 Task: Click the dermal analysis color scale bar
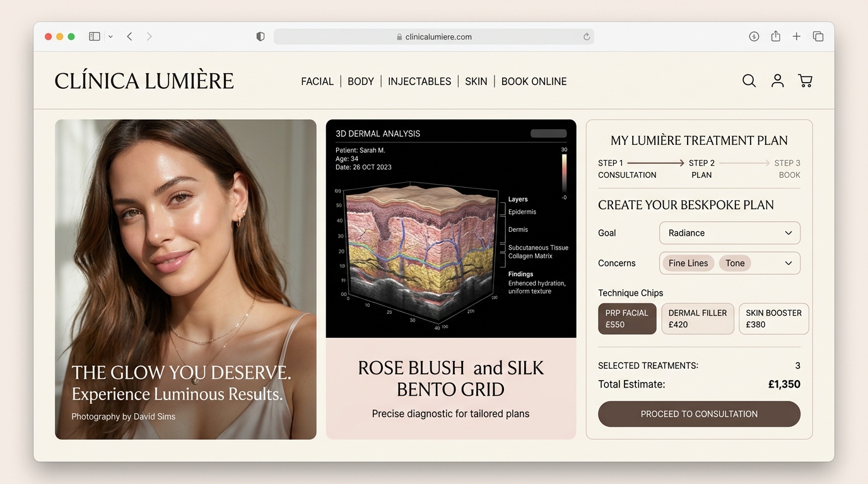click(564, 175)
